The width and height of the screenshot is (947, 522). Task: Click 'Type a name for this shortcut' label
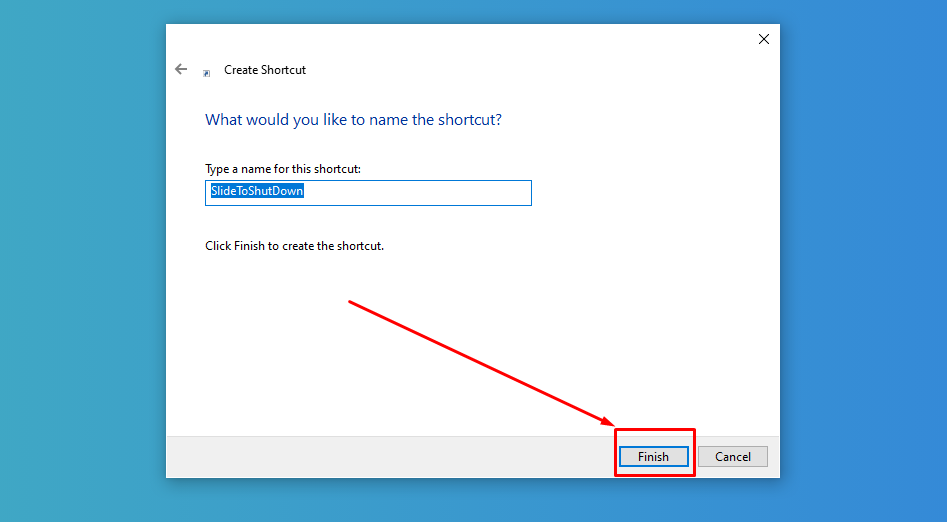[x=283, y=169]
